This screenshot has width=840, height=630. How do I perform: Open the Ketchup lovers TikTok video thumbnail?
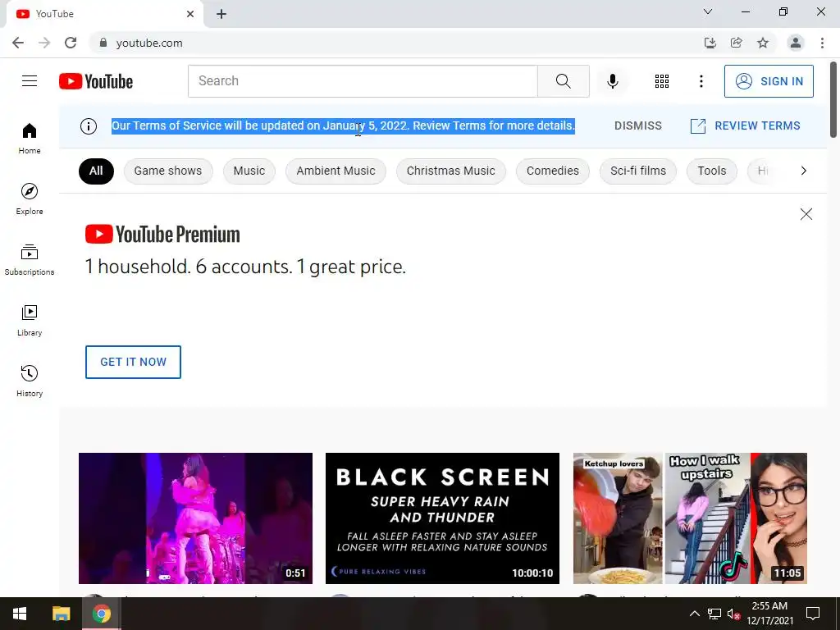click(690, 518)
